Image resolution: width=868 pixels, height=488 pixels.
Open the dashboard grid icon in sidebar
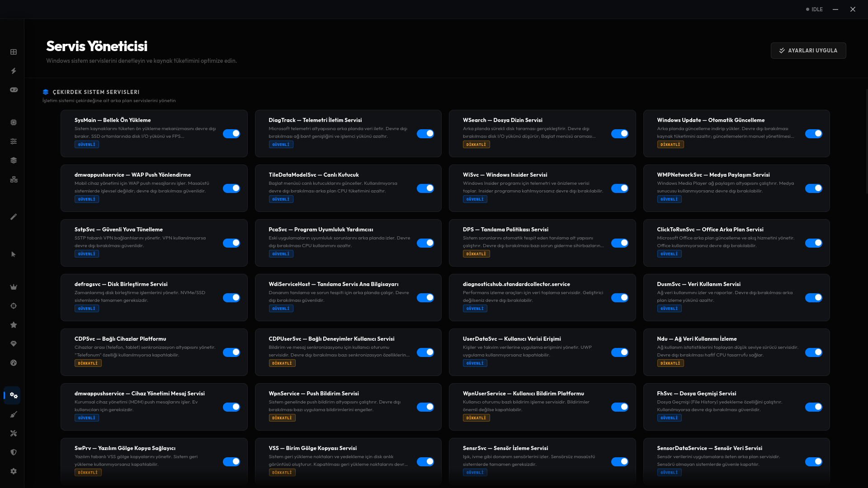click(14, 52)
